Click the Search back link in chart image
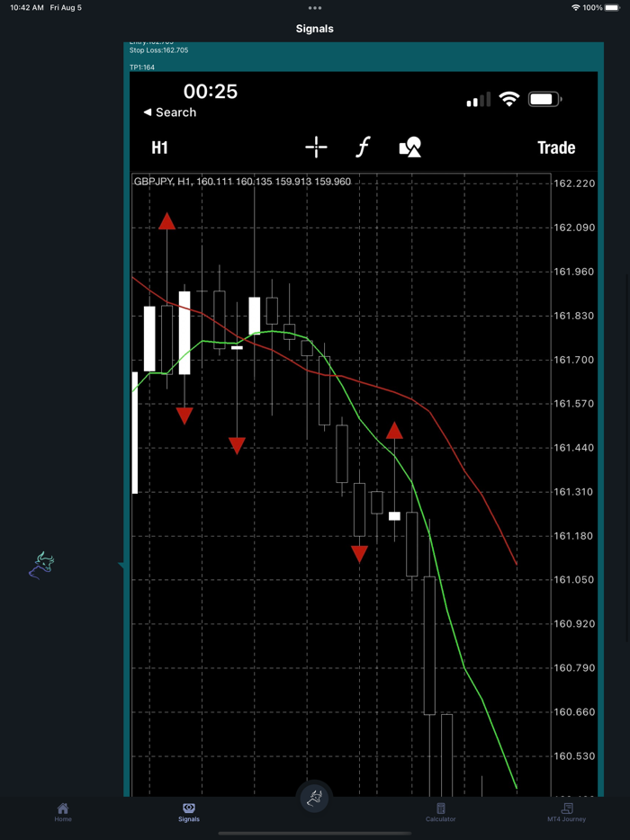The image size is (630, 840). [170, 112]
